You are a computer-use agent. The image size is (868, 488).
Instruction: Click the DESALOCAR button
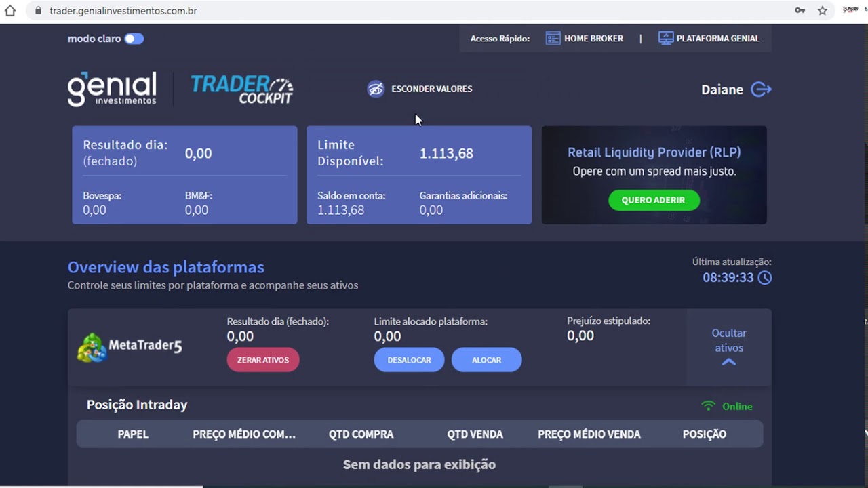409,360
